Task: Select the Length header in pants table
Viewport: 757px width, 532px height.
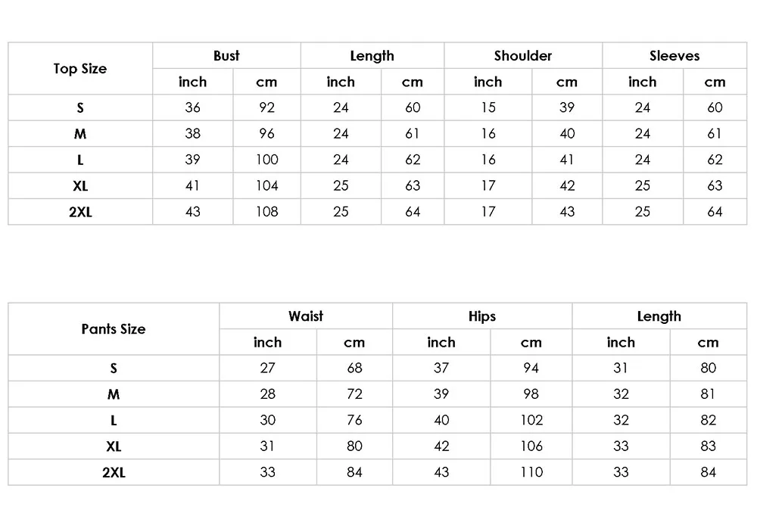Action: [x=659, y=316]
